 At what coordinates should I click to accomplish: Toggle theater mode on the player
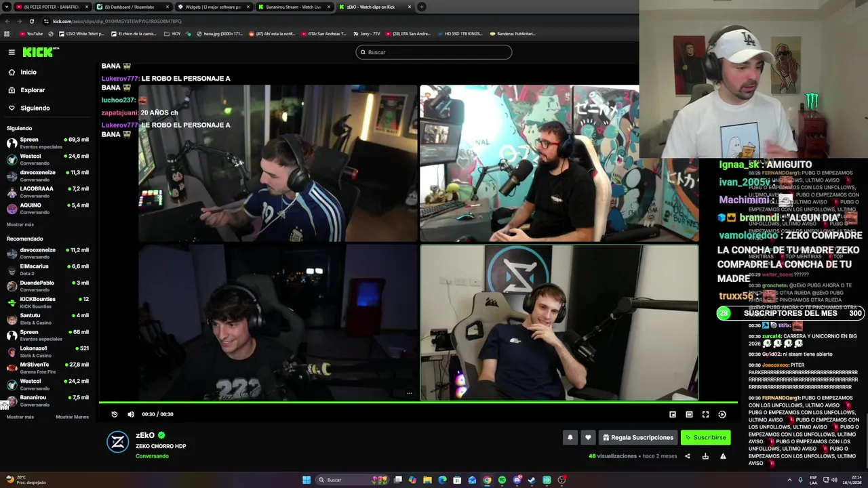pyautogui.click(x=689, y=414)
